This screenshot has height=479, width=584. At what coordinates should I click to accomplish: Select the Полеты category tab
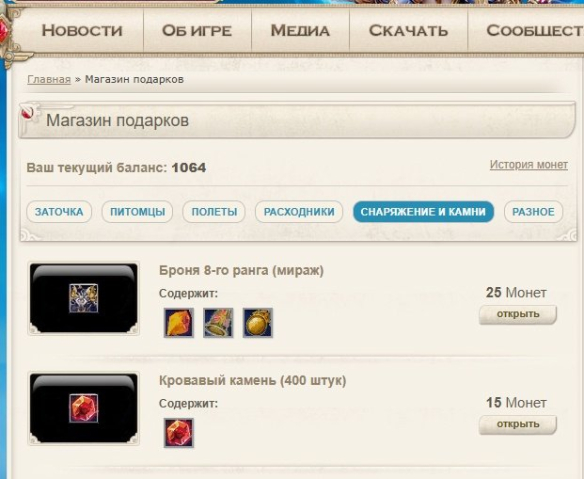click(214, 212)
